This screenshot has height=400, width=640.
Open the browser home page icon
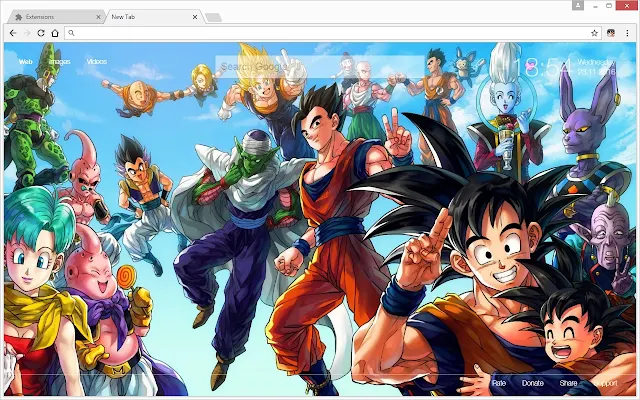click(55, 33)
